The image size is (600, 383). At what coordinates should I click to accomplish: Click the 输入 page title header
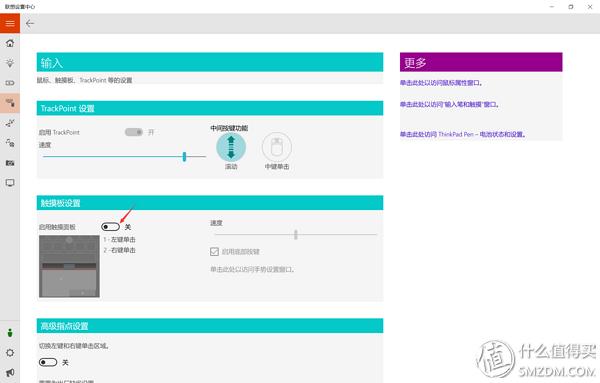(x=210, y=62)
